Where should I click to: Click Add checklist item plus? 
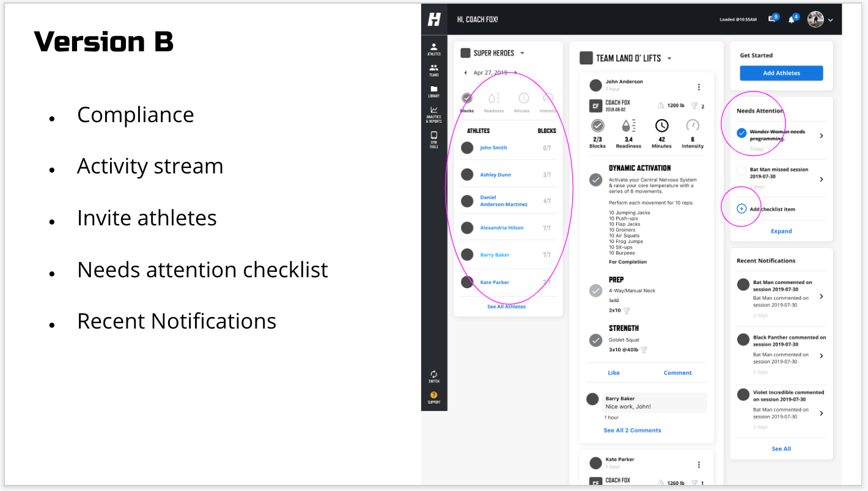(x=741, y=209)
